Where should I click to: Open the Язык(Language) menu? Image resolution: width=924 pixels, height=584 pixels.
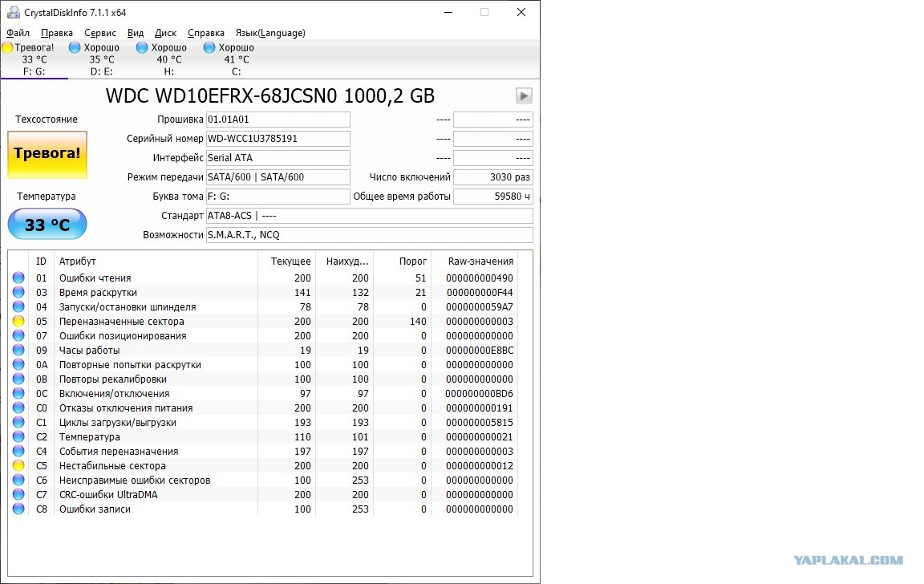coord(270,33)
